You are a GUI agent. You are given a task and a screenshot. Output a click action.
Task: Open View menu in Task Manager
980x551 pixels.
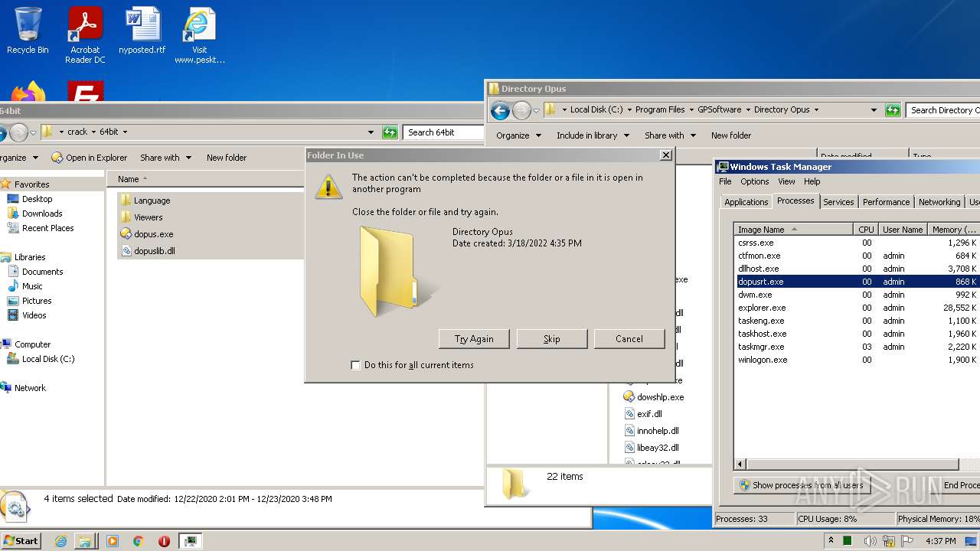(x=786, y=181)
